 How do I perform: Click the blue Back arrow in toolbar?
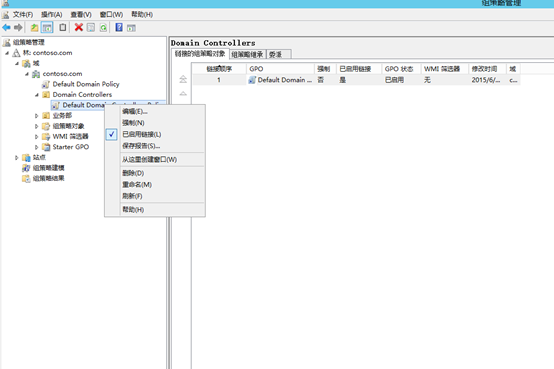[x=6, y=28]
